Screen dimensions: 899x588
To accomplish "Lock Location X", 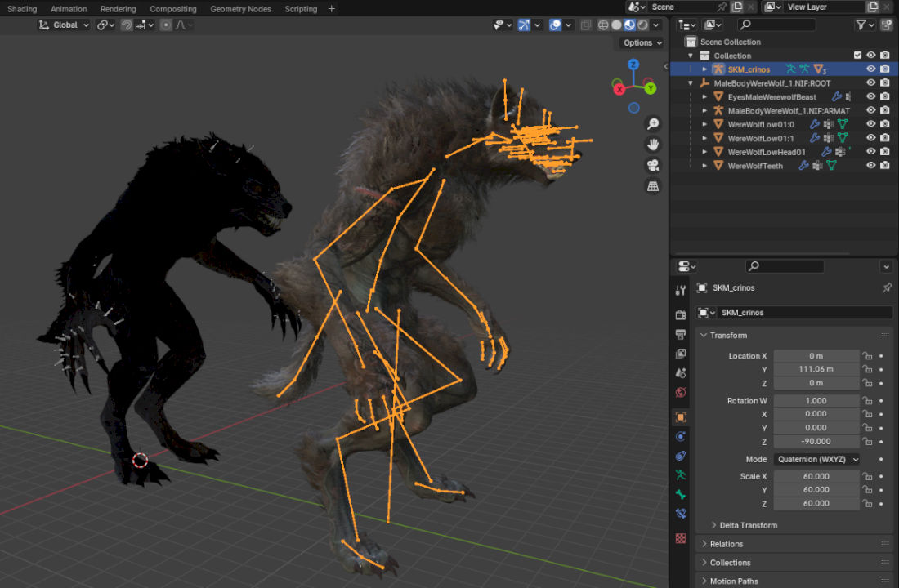I will [x=867, y=356].
